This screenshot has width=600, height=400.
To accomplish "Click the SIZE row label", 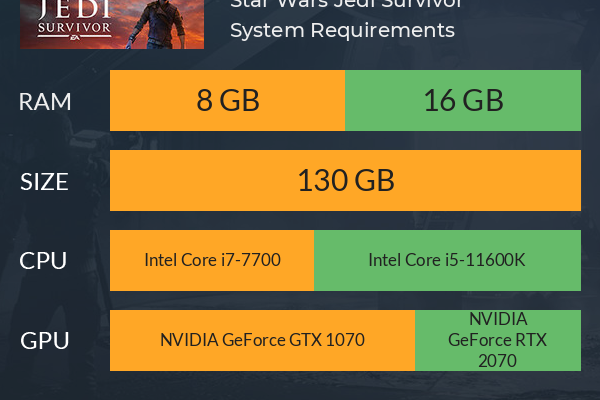I will pos(44,181).
